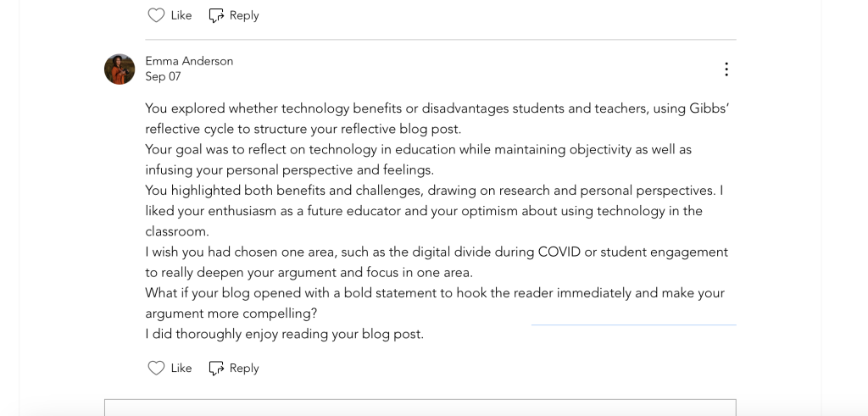Click the heart icon above Emma Anderson's comment
The image size is (868, 416).
[156, 15]
